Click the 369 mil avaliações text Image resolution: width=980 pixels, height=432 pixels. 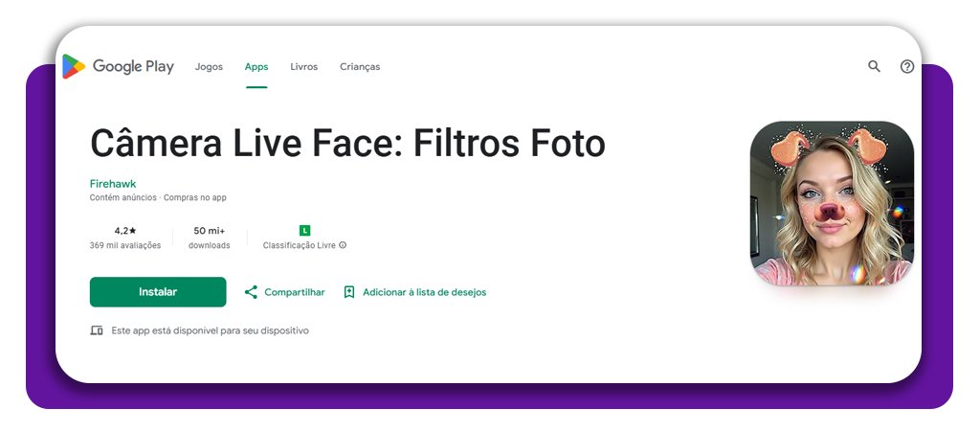coord(125,246)
